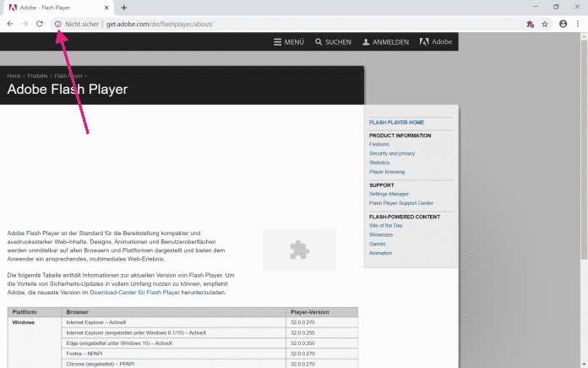Image resolution: width=588 pixels, height=368 pixels.
Task: Close the Adobe - Flash Player tab
Action: click(108, 8)
